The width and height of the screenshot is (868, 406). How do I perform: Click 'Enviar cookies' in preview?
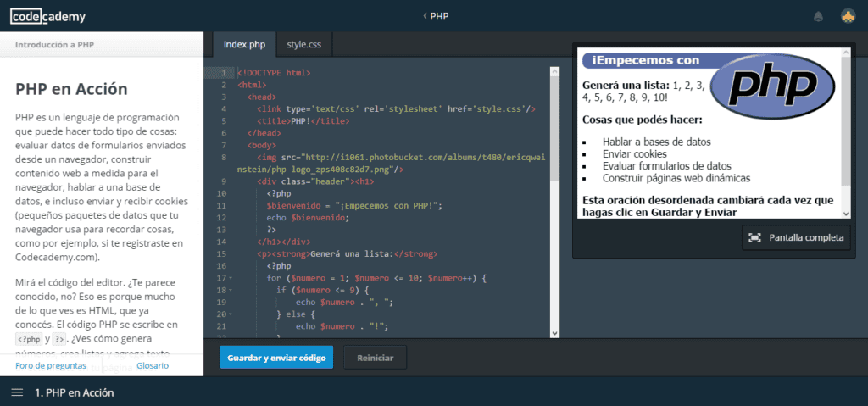click(634, 154)
